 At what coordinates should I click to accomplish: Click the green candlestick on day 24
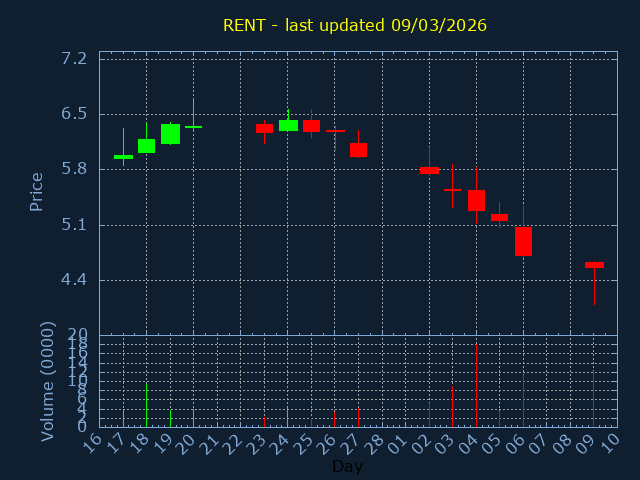click(x=288, y=125)
